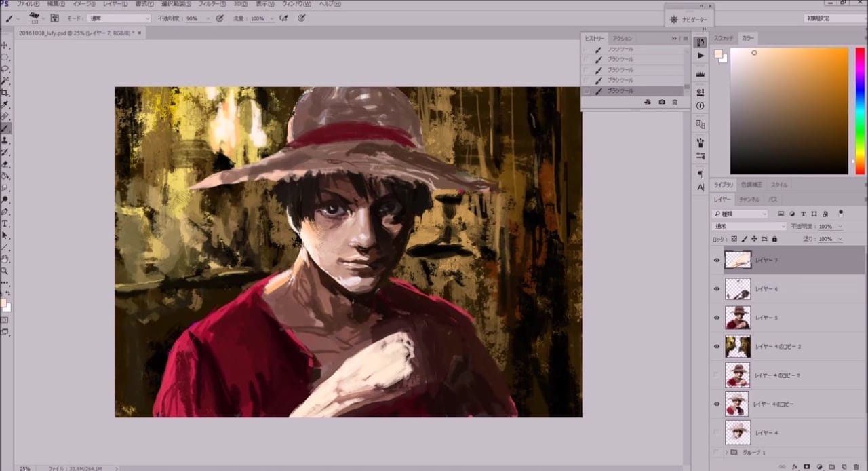Show the hidden レイヤー 4 のコピー 2 layer
Viewport: 868px width, 471px height.
(x=717, y=375)
